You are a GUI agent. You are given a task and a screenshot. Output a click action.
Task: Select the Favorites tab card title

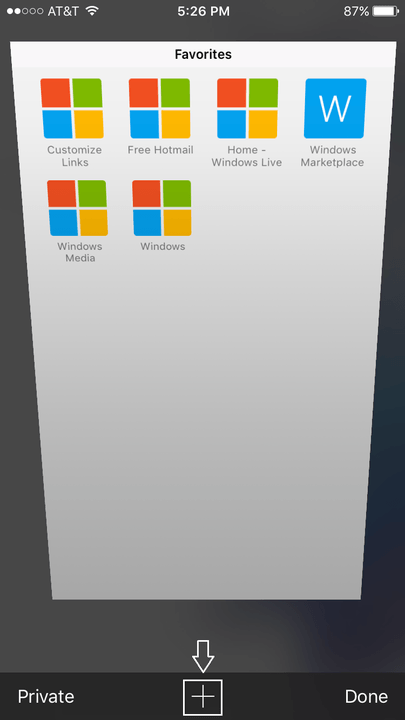point(203,55)
